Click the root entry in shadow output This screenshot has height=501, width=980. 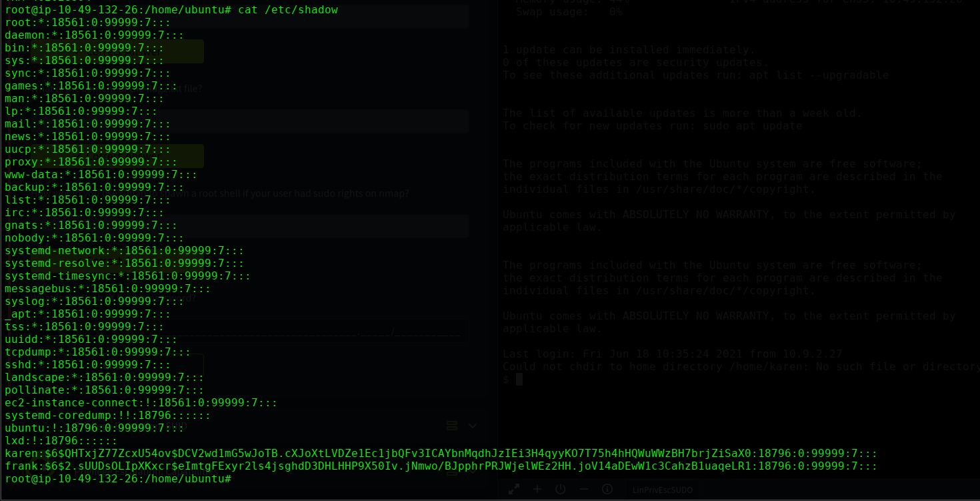pos(87,23)
